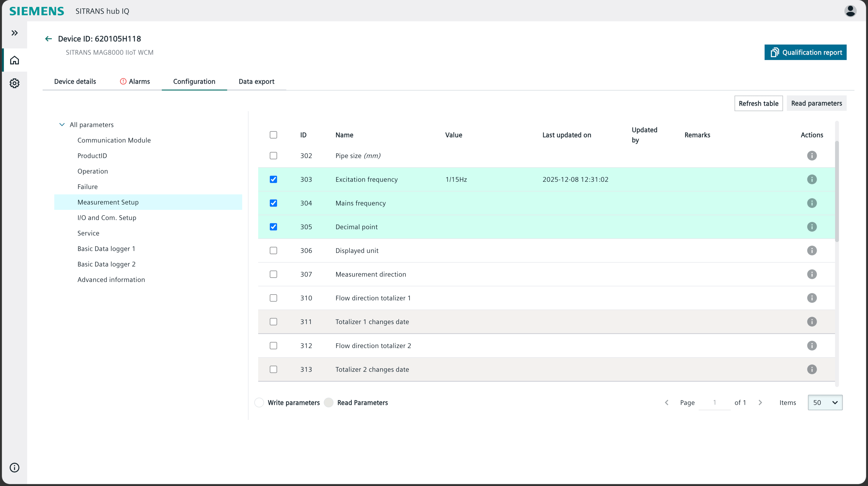The height and width of the screenshot is (486, 868).
Task: Open the settings gear icon in sidebar
Action: pos(14,83)
